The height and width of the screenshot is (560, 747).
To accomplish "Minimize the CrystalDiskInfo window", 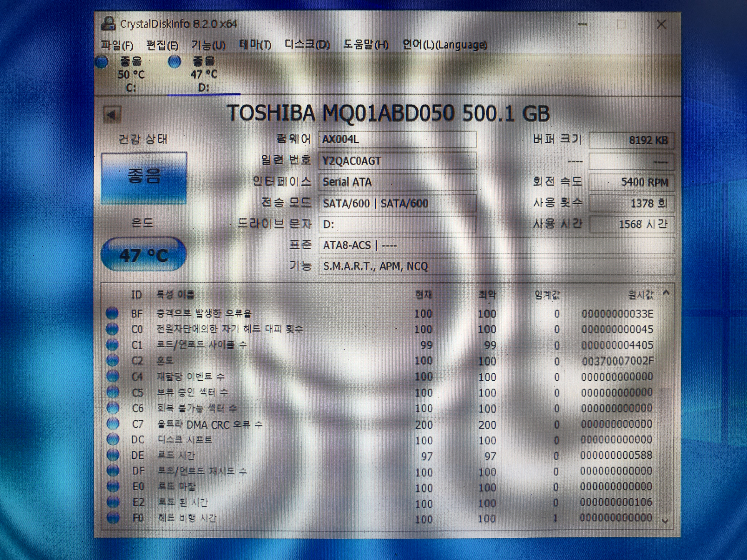I will tap(582, 24).
